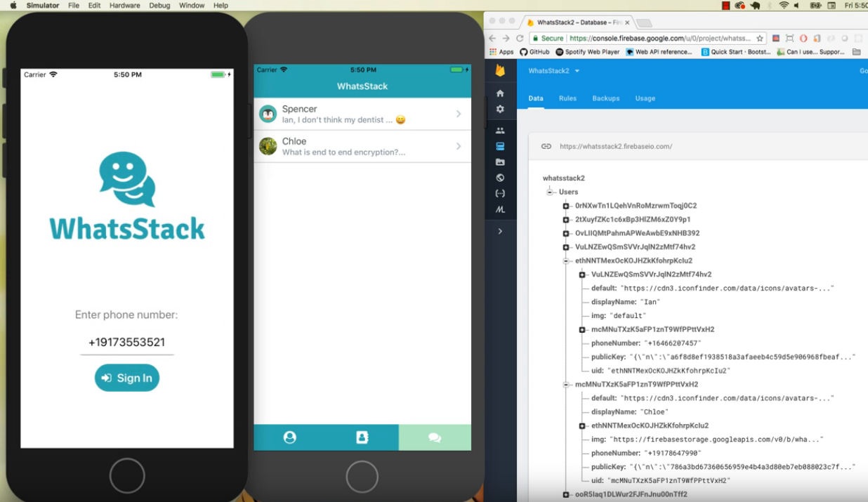Switch to the profile tab icon
Screen dimensions: 868x502
coord(289,437)
